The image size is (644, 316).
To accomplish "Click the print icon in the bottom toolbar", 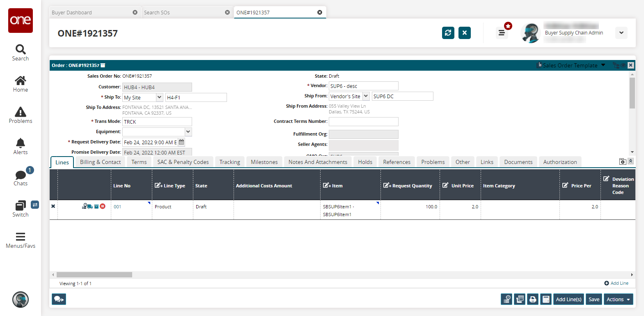I will (x=533, y=299).
